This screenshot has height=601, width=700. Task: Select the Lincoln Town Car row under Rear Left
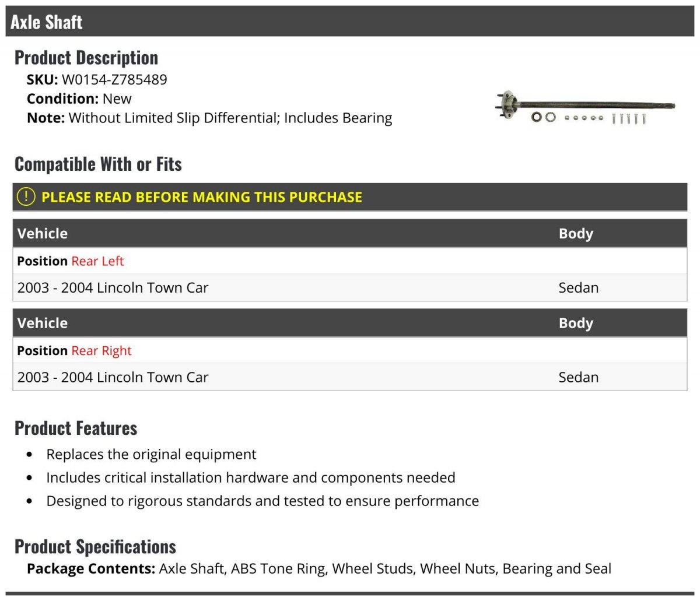coord(350,287)
